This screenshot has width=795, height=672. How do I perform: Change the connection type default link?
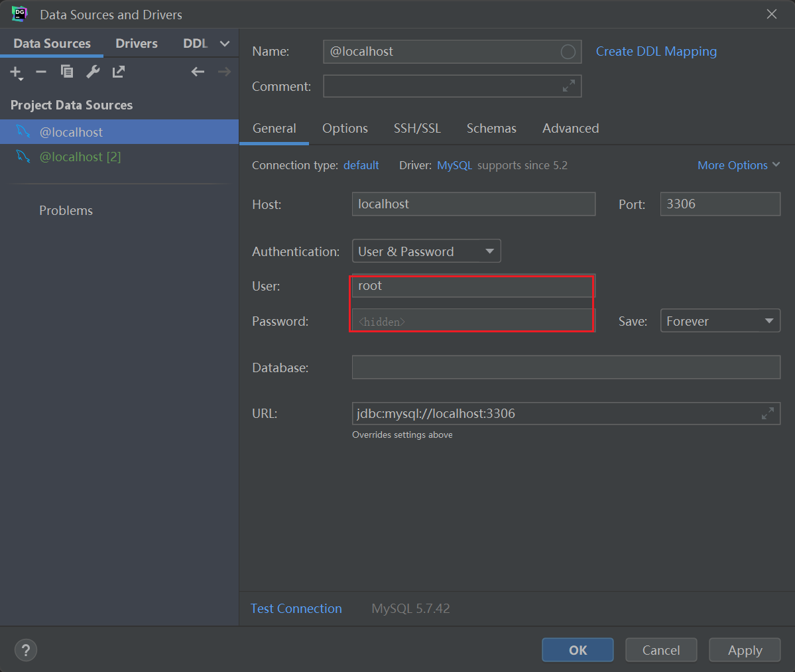tap(361, 165)
